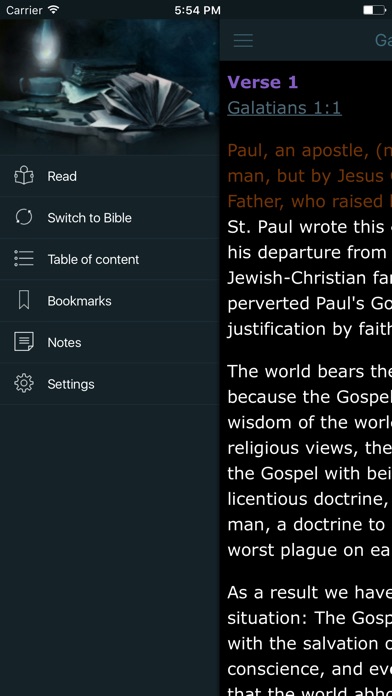Screen dimensions: 392x696
Task: Tap the battery indicator in the status bar
Action: pyautogui.click(x=374, y=10)
